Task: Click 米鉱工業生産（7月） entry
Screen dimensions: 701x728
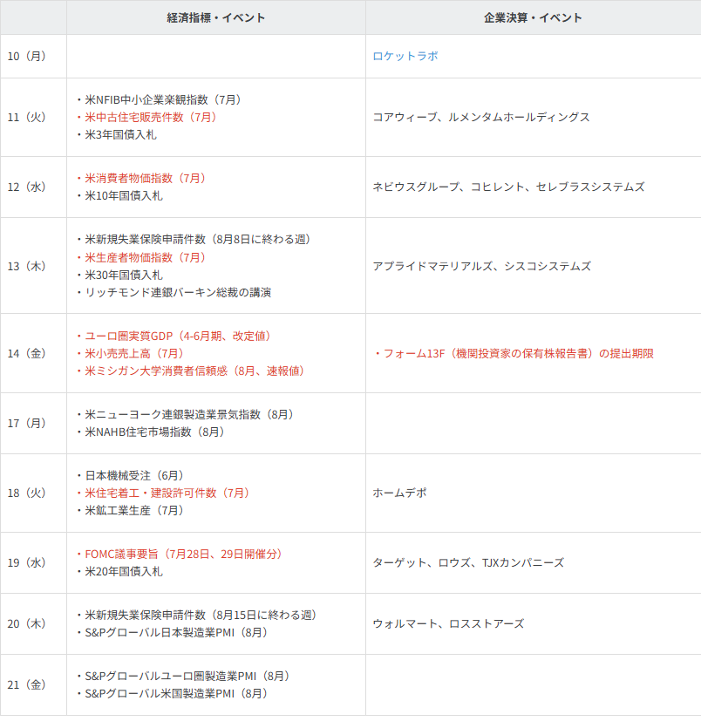Action: 131,511
